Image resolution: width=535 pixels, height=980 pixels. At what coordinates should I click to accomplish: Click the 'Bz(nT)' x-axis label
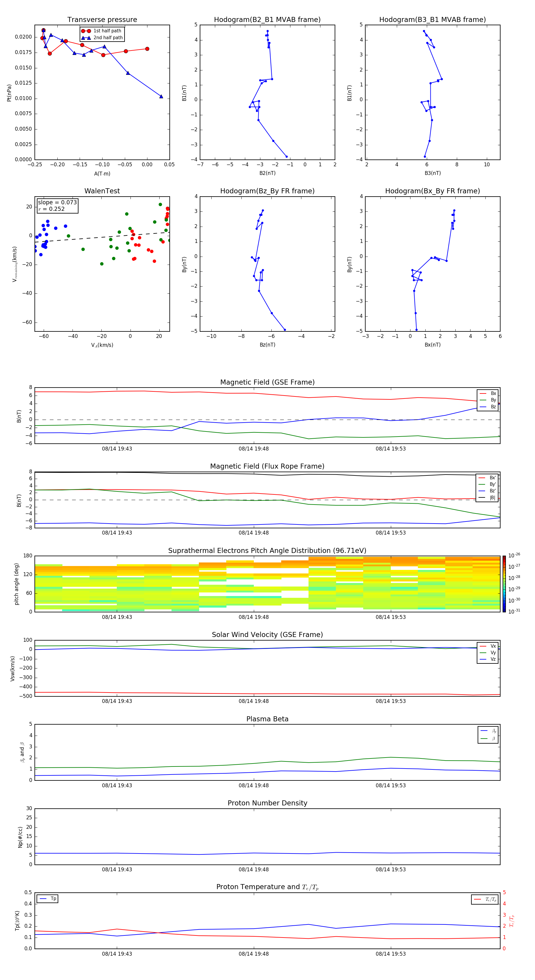click(x=267, y=345)
